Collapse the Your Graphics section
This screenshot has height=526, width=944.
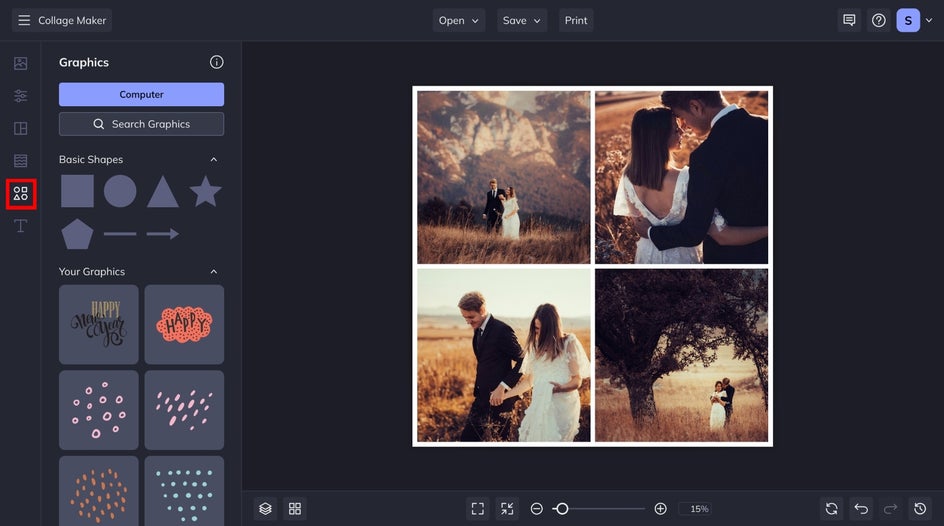coord(213,272)
